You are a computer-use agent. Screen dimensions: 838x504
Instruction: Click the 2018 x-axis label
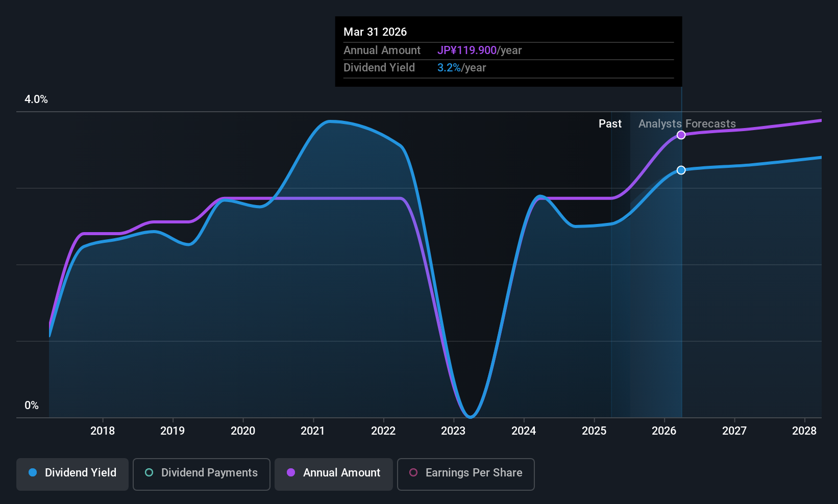(103, 431)
